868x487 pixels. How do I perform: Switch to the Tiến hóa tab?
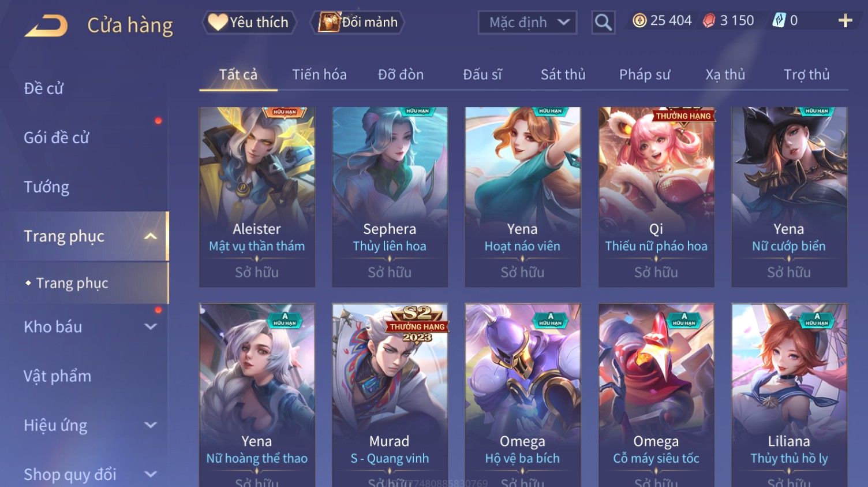coord(319,75)
